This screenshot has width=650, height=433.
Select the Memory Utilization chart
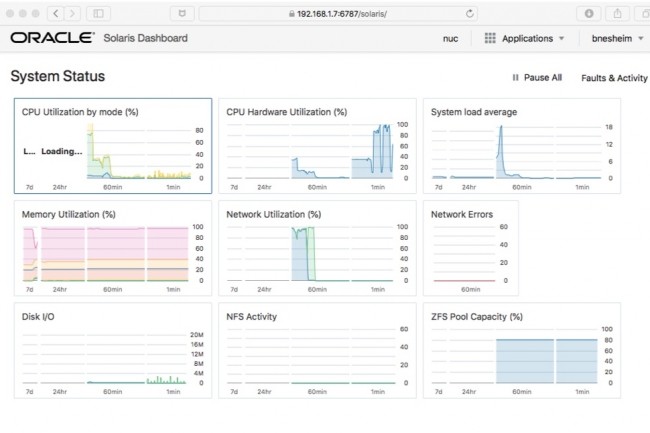113,248
